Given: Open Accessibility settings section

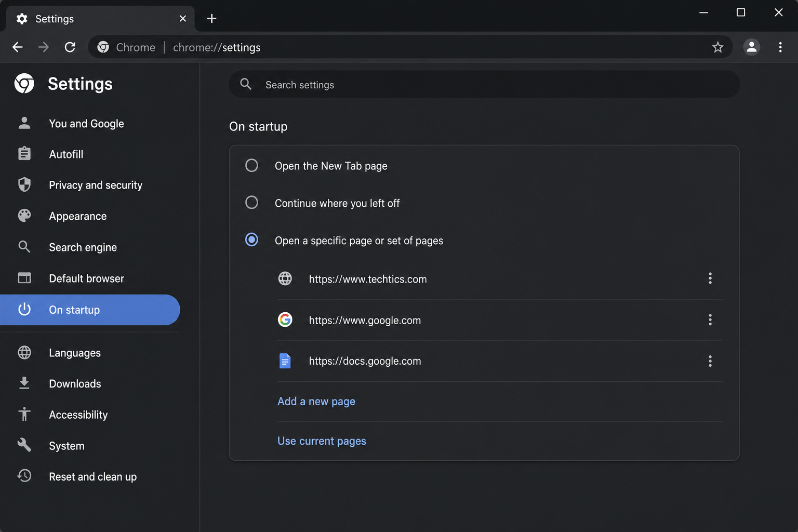Looking at the screenshot, I should (x=90, y=415).
